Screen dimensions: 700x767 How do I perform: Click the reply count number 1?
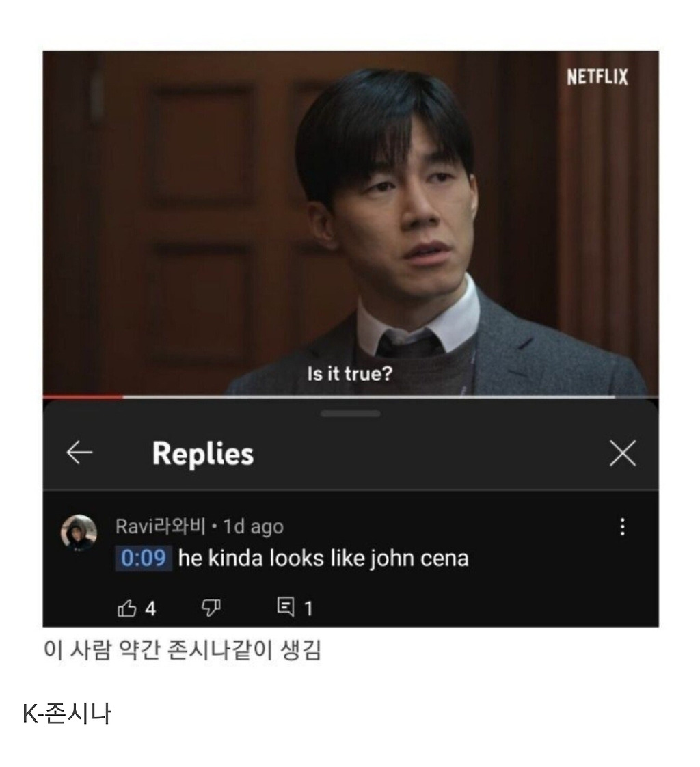tap(308, 609)
